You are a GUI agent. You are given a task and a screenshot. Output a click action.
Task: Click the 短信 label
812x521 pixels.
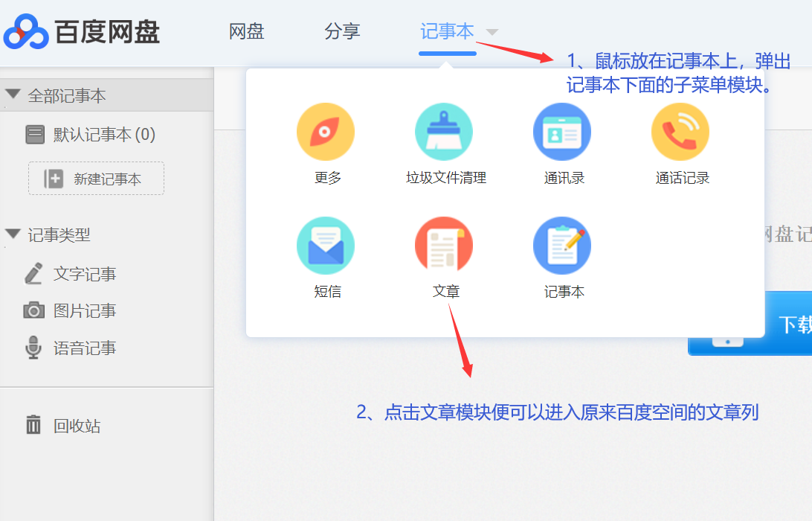coord(328,291)
